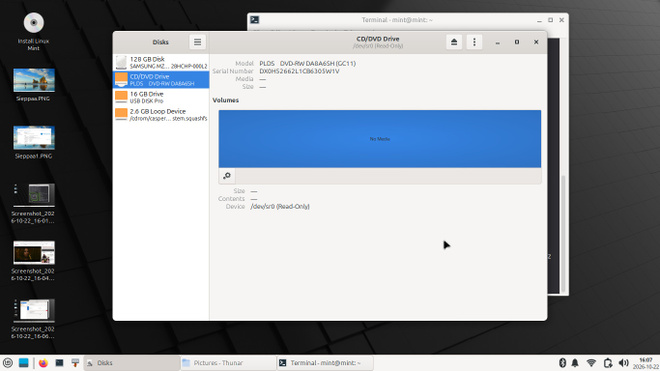Open the Wi-Fi network tray icon
The width and height of the screenshot is (660, 371).
click(591, 363)
